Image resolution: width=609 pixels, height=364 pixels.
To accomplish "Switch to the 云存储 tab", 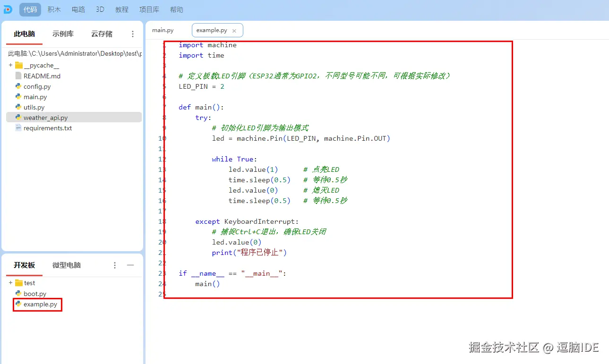I will click(x=102, y=34).
